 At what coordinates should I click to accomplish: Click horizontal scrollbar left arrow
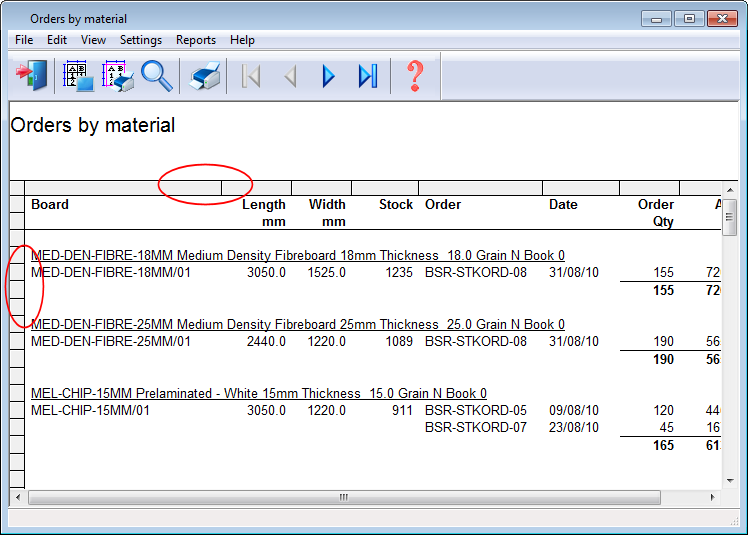(18, 497)
